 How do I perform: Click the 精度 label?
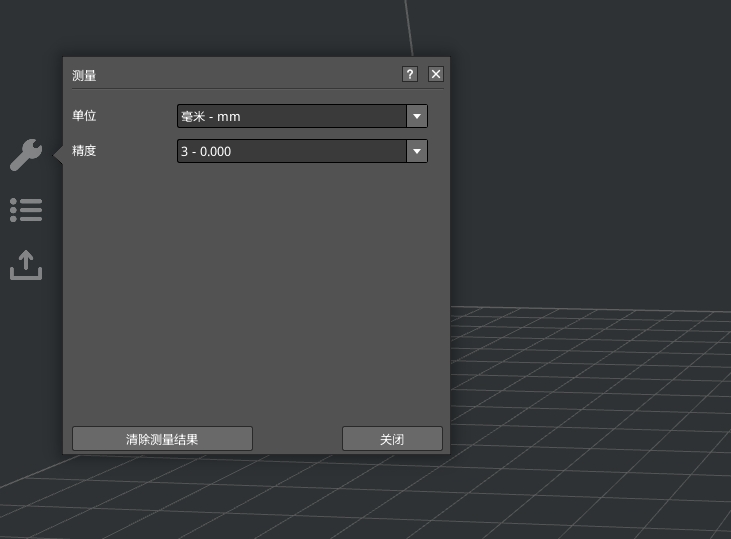pyautogui.click(x=84, y=151)
